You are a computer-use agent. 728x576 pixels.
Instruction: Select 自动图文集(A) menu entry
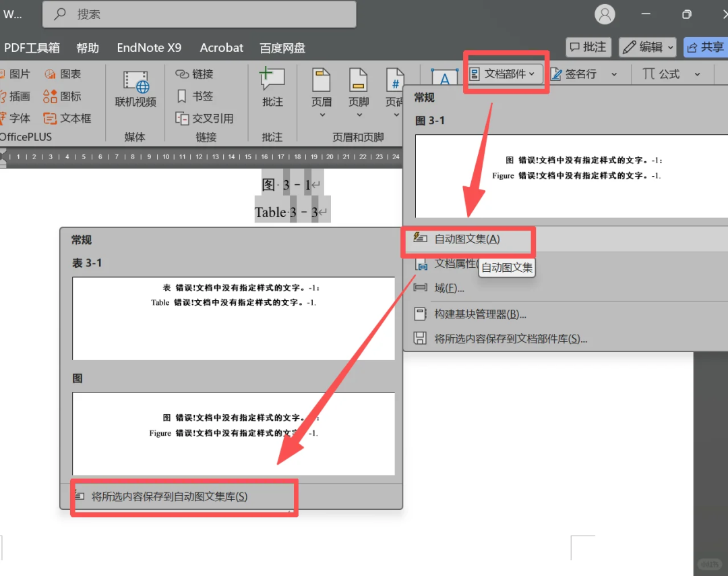pyautogui.click(x=467, y=239)
